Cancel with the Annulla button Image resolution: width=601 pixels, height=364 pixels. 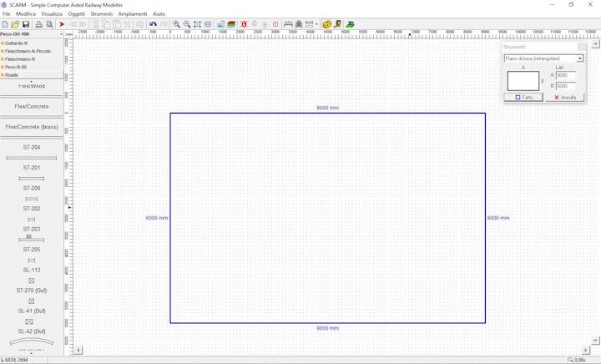[x=565, y=98]
